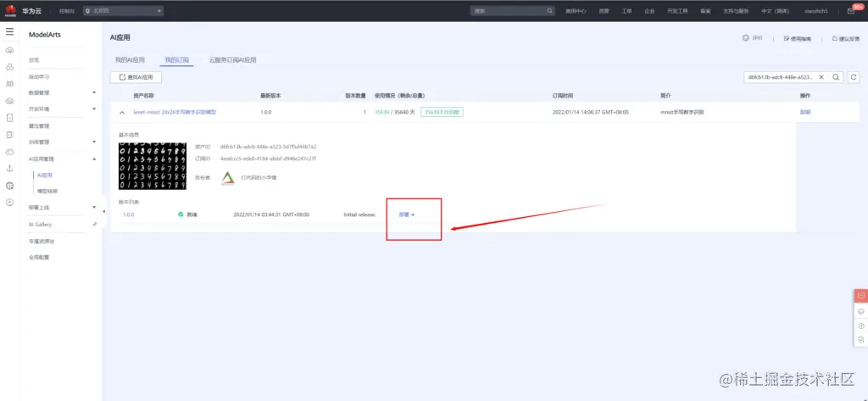Open 费用中心 in the top navigation
868x401 pixels.
576,11
